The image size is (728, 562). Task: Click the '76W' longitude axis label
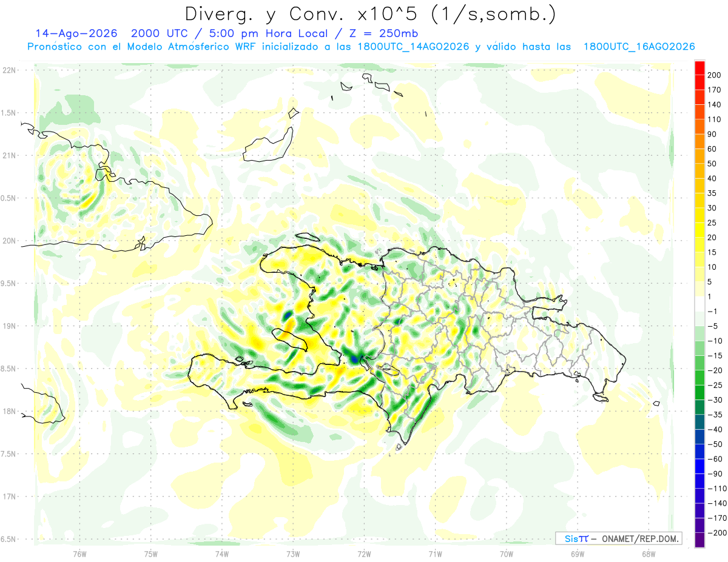point(79,554)
